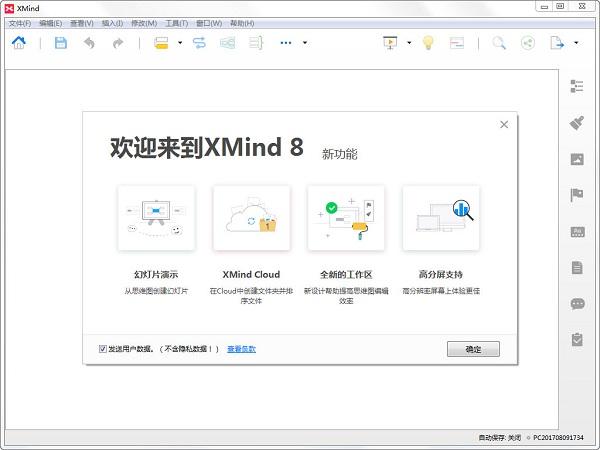Click the magnifier Search icon in toolbar
The width and height of the screenshot is (600, 450).
pyautogui.click(x=498, y=43)
